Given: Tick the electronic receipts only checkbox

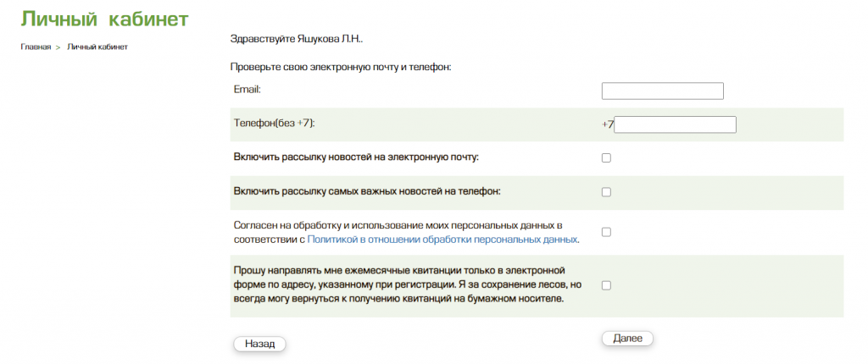Looking at the screenshot, I should [x=606, y=285].
